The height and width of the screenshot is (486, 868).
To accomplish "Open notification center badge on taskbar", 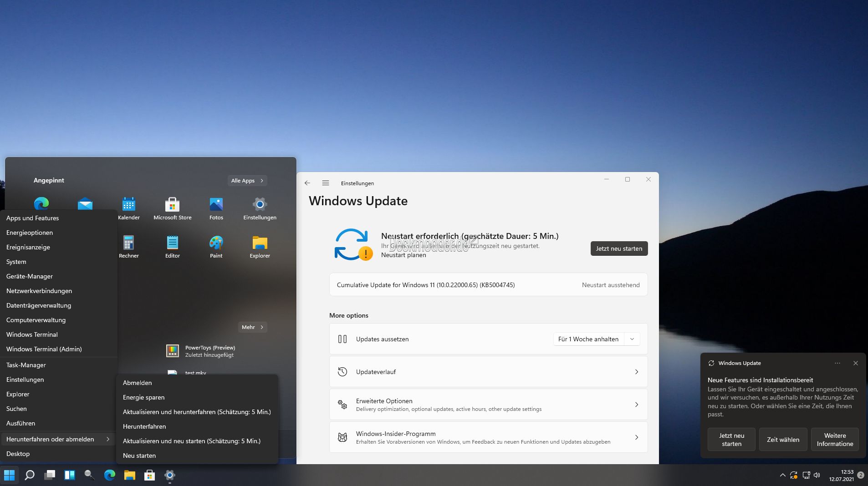I will click(x=860, y=475).
